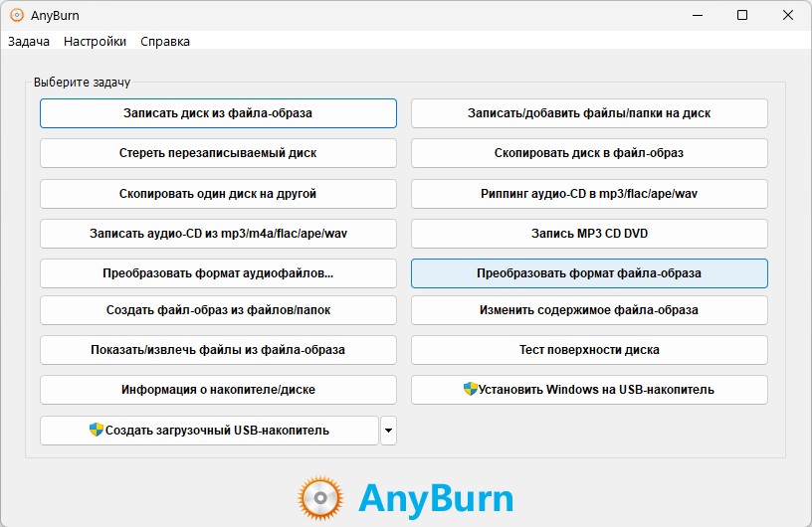Click Преобразовать формат файла-образа
The image size is (812, 527).
pos(589,273)
